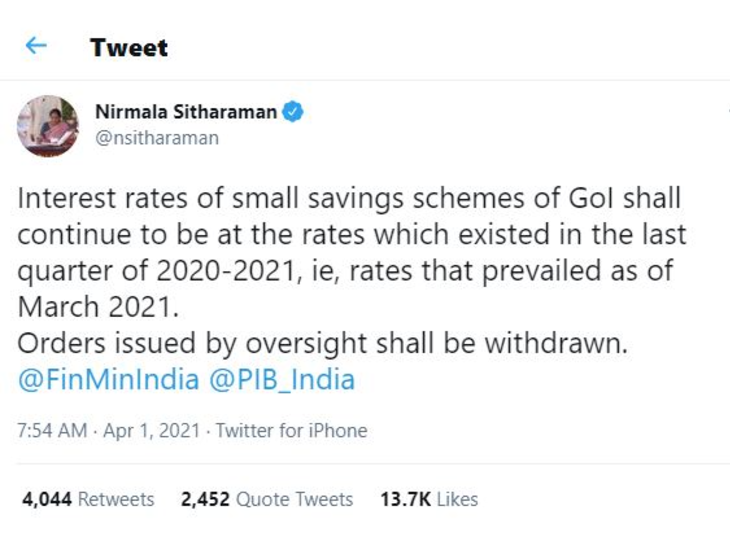The image size is (730, 548).
Task: Click the "March 2021." text line
Action: pos(95,308)
